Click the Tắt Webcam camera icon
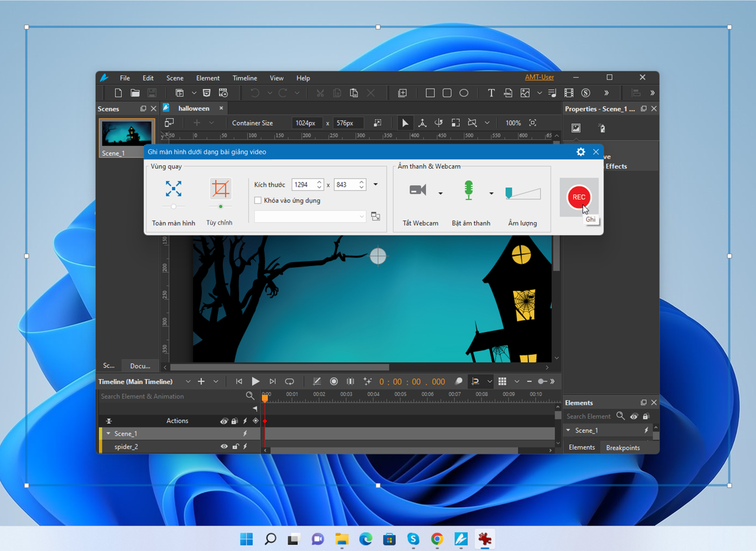This screenshot has height=551, width=756. [418, 190]
